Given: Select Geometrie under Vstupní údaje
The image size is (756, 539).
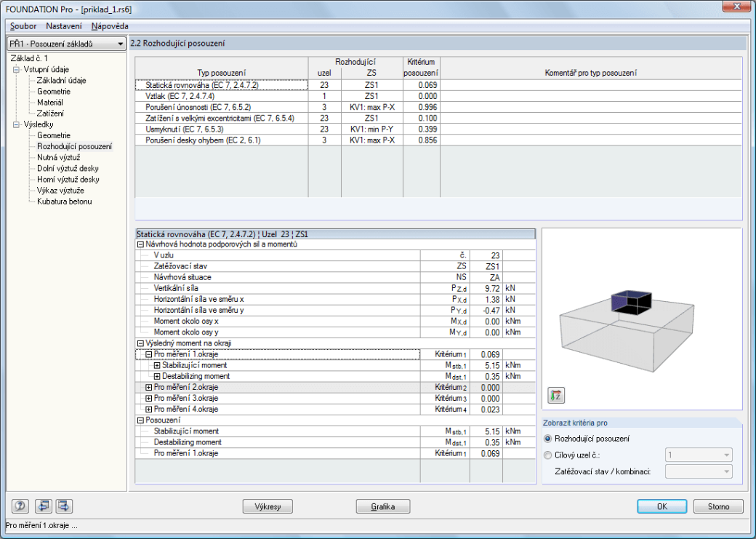Looking at the screenshot, I should click(x=54, y=92).
